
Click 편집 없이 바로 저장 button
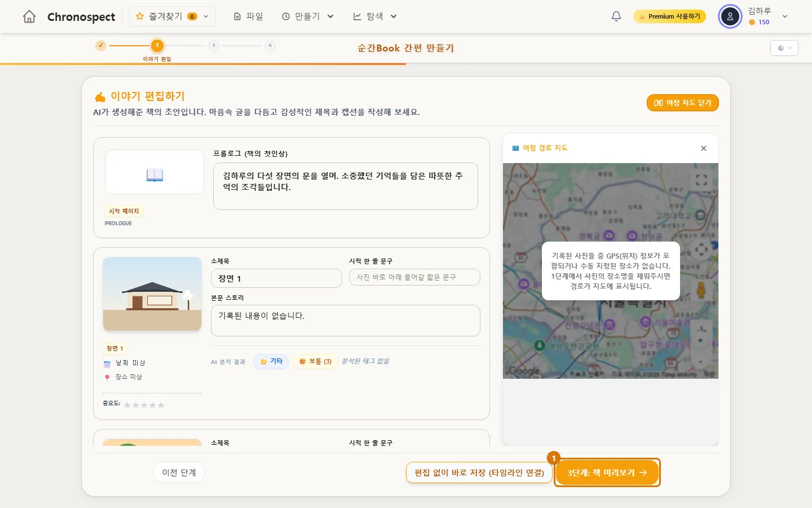point(479,472)
